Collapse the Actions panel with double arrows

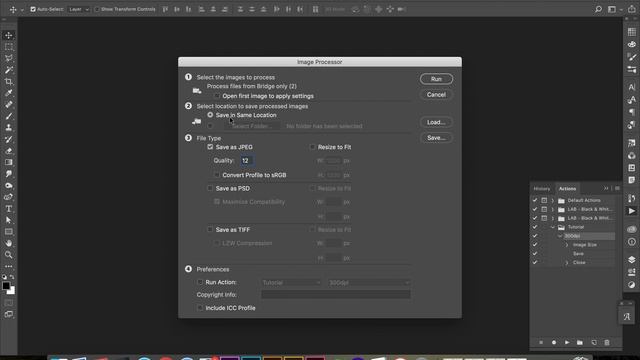click(606, 189)
